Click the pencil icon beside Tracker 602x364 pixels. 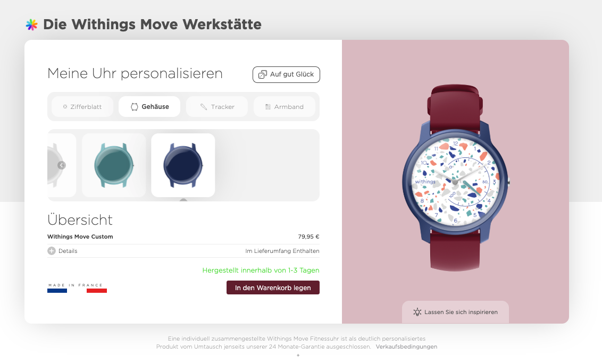[x=204, y=107]
